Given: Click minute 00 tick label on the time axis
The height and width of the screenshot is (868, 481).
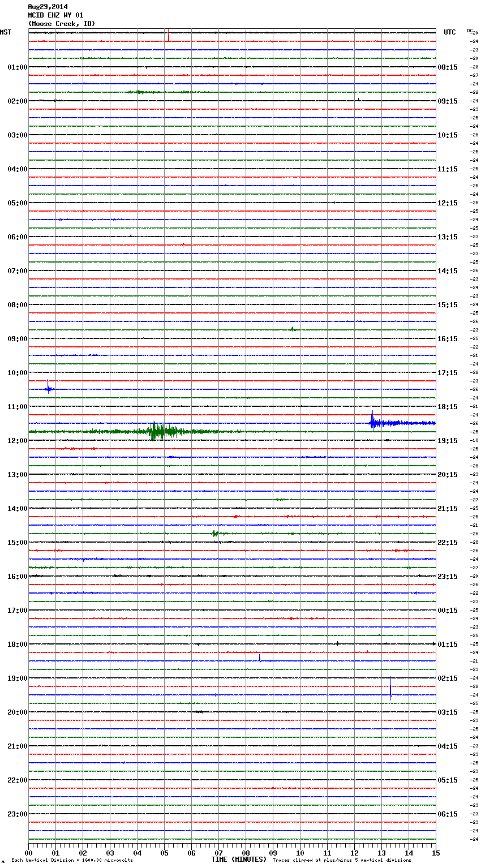Looking at the screenshot, I should coord(28,853).
